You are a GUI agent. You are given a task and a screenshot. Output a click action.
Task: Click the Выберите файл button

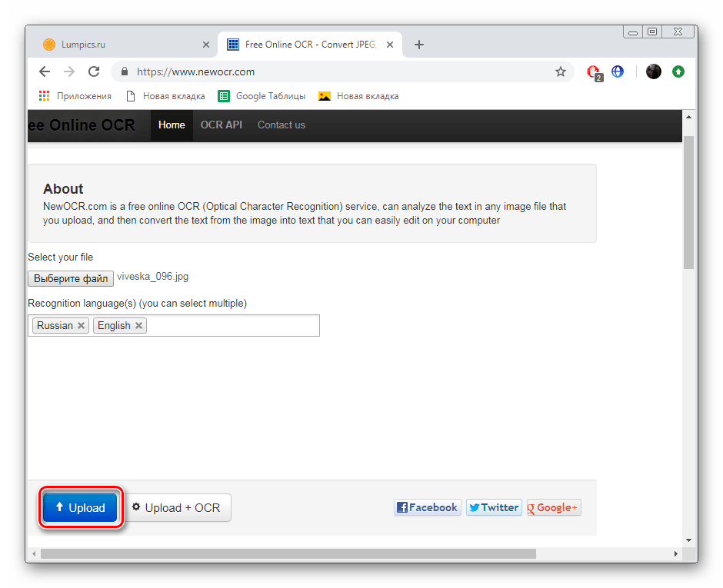pyautogui.click(x=71, y=278)
